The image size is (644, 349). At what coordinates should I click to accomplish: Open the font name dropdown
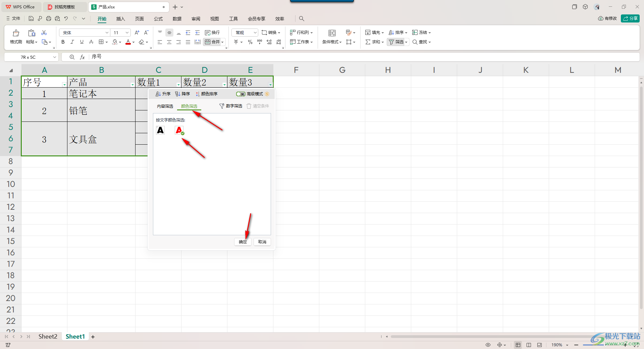click(107, 33)
